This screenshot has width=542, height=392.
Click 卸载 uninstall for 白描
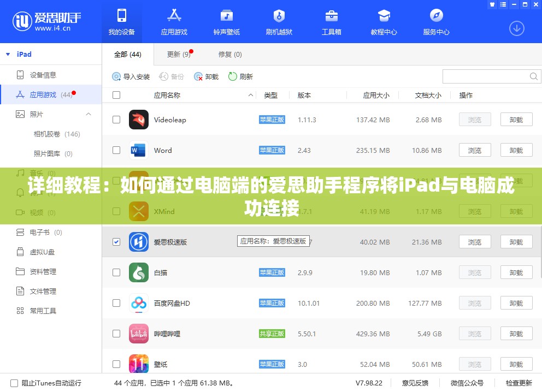pos(516,272)
